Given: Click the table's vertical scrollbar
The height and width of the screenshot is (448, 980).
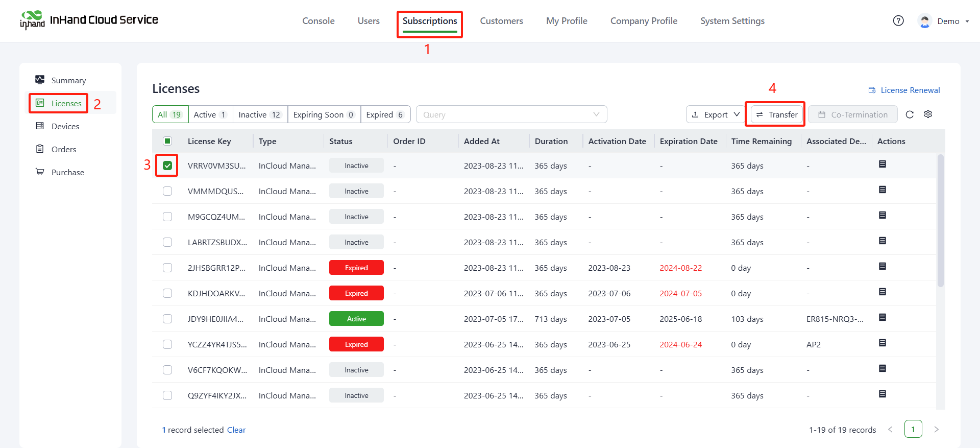Looking at the screenshot, I should pos(940,221).
